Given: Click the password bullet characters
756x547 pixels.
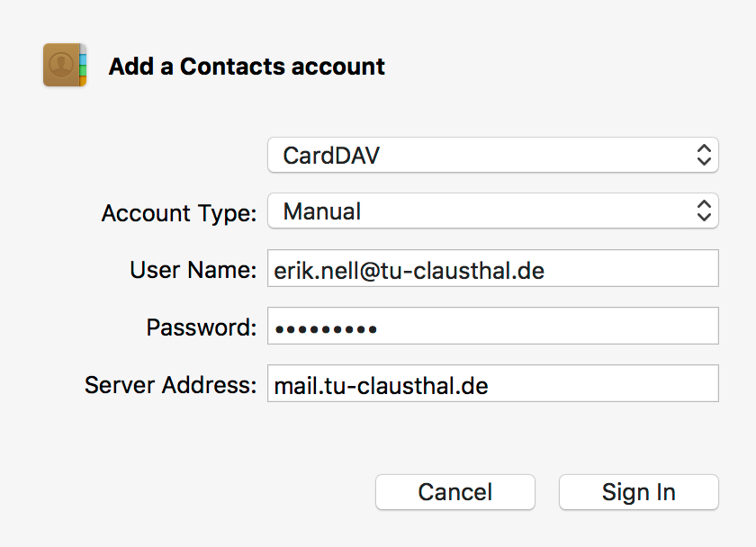Looking at the screenshot, I should point(326,329).
